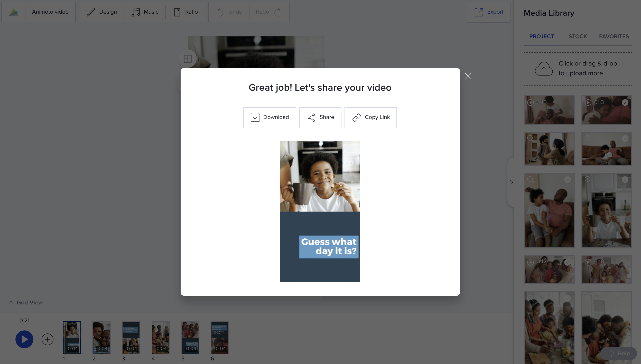Screen dimensions: 641x364
Task: Select timeline block 3
Action: (131, 338)
